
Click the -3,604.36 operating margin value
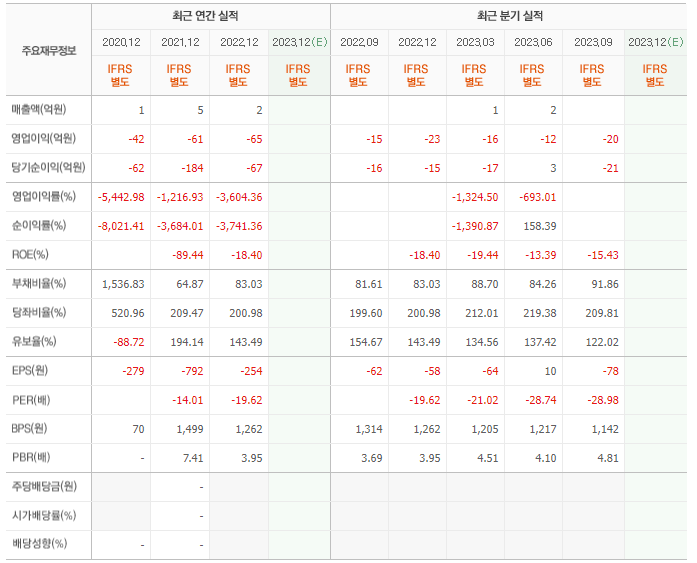pyautogui.click(x=239, y=197)
